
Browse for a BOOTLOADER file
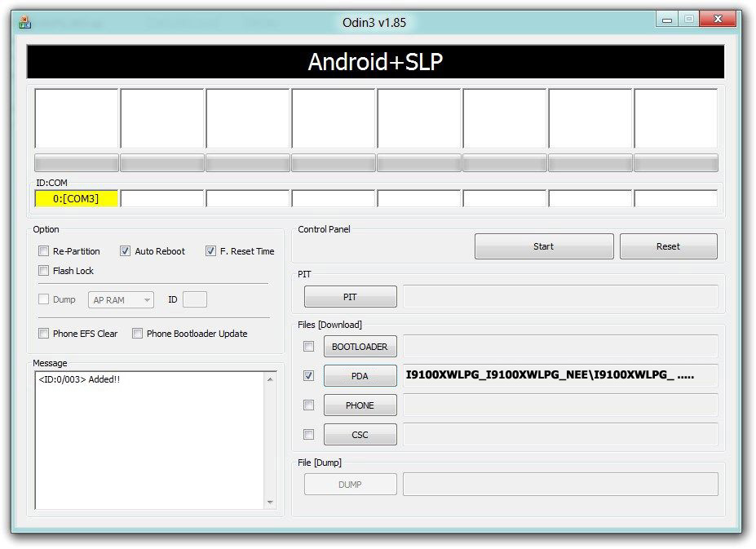[x=360, y=347]
